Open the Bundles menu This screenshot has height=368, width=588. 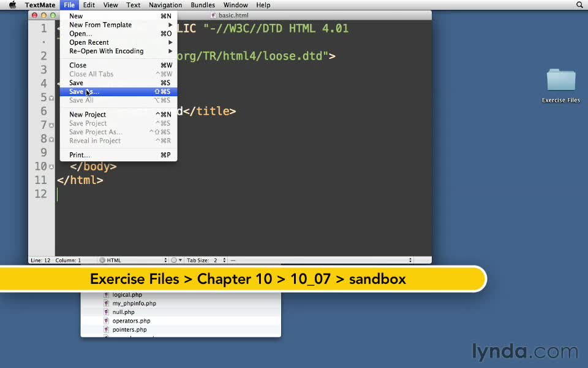pos(203,5)
